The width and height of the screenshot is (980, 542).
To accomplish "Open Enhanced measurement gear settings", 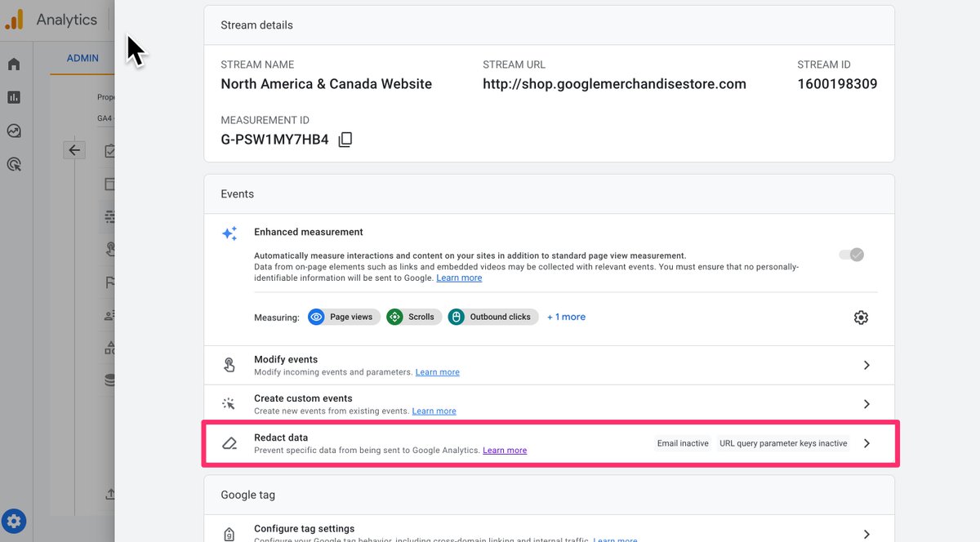I will point(861,318).
